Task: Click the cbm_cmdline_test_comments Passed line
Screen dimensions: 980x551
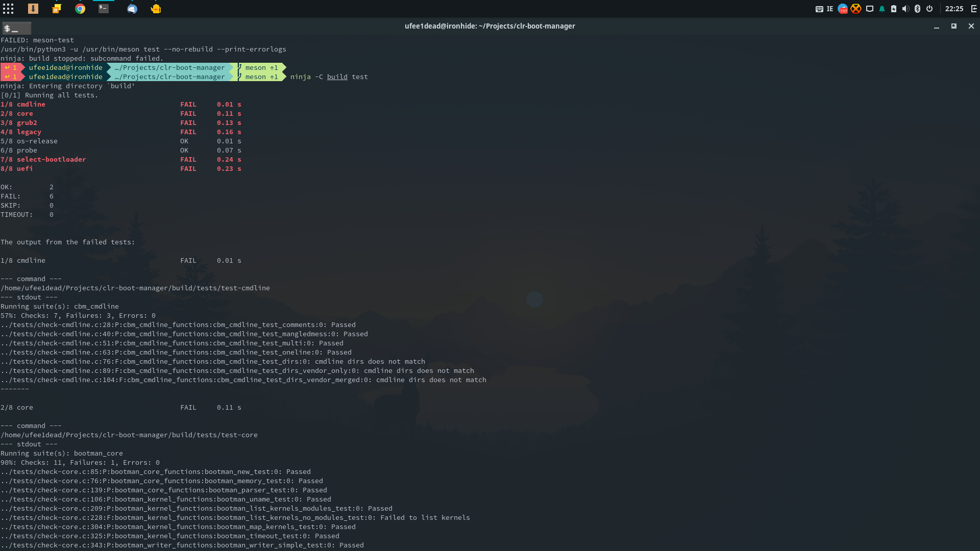Action: coord(178,324)
